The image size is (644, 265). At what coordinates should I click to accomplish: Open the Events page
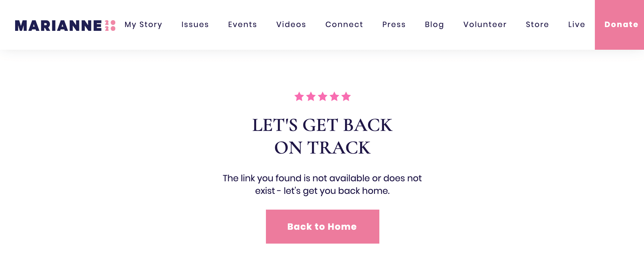pos(242,25)
